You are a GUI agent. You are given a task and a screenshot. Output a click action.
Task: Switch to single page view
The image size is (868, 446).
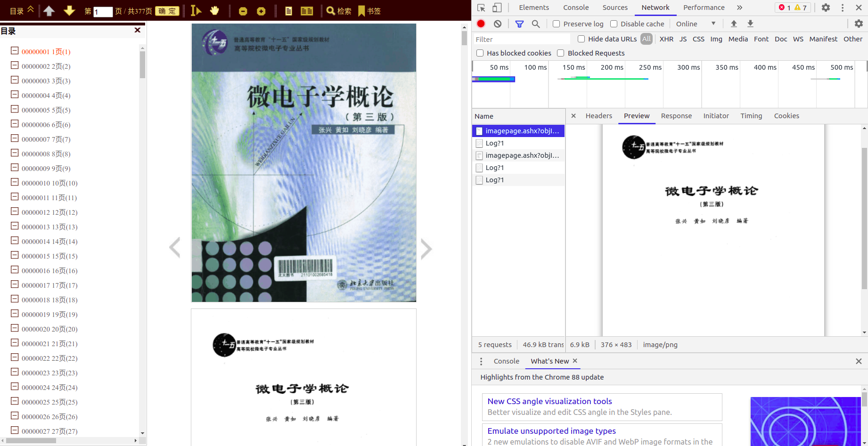point(289,11)
